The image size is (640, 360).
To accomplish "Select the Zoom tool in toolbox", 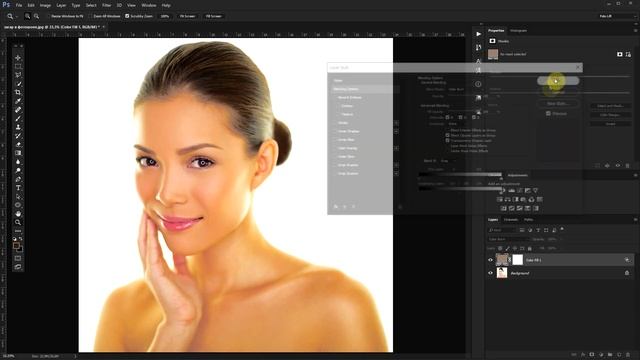I will [x=18, y=222].
